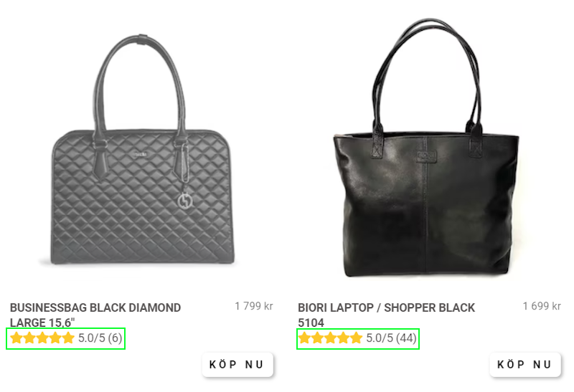Click the round charm pendant on quilted bag

point(185,201)
